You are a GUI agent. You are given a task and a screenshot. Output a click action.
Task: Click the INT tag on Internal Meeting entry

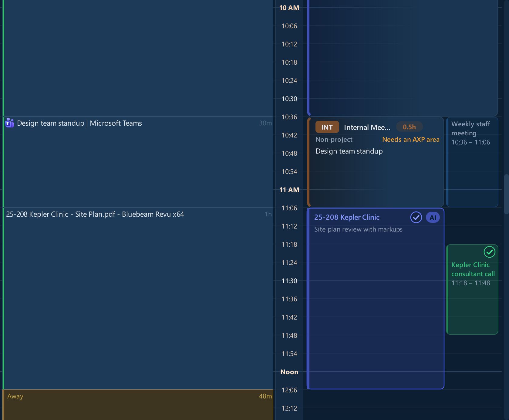[327, 127]
